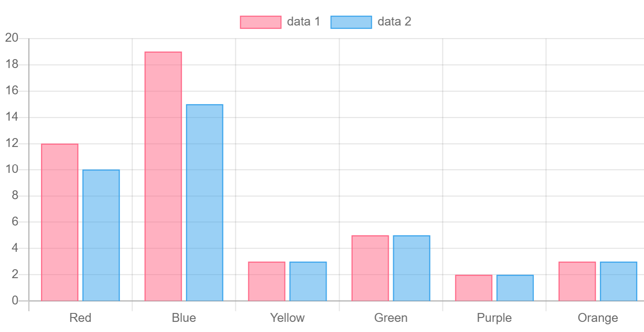Click the blue data 2 bar for Blue
Image resolution: width=644 pixels, height=332 pixels.
click(x=205, y=202)
